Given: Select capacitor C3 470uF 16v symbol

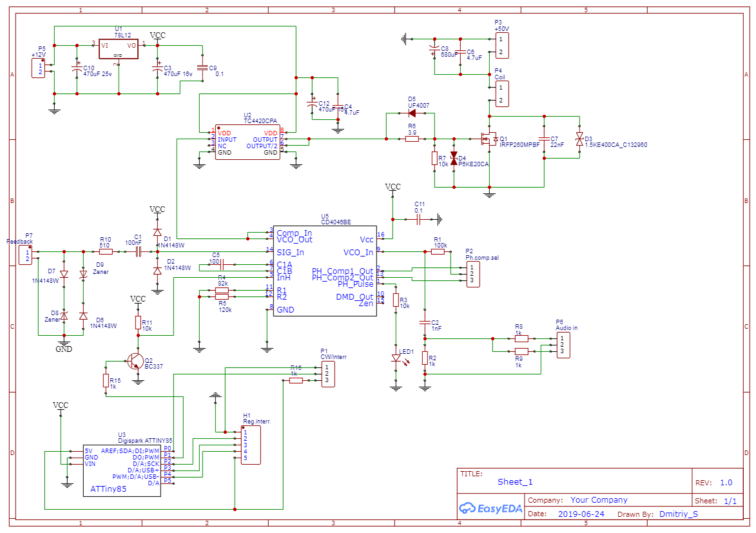Looking at the screenshot, I should pos(158,68).
